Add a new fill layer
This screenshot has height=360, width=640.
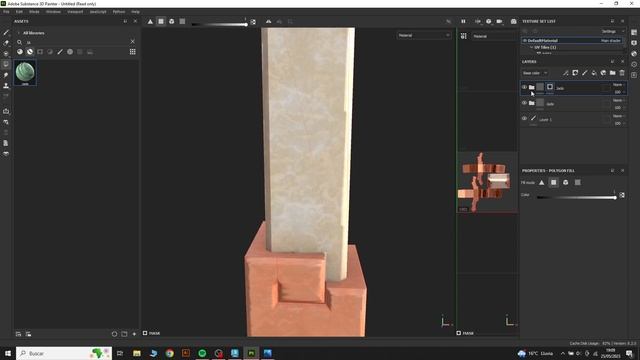point(594,73)
